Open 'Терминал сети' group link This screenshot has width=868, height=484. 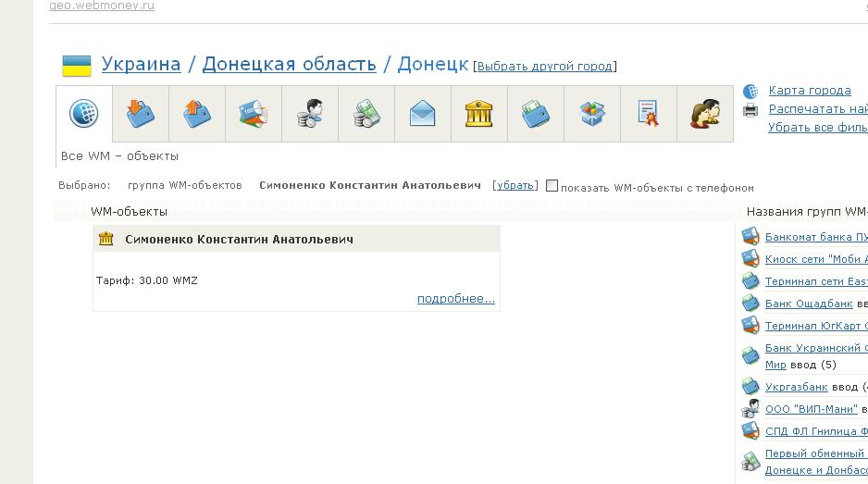click(816, 281)
